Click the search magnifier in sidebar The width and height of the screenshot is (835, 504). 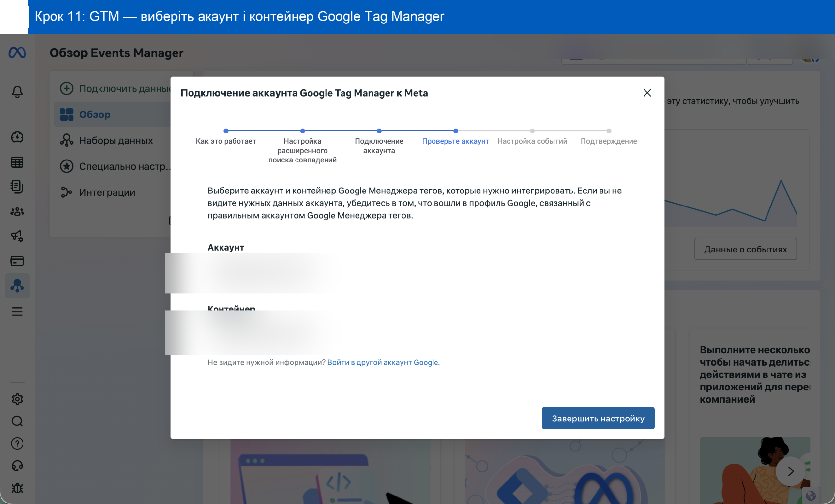click(17, 421)
